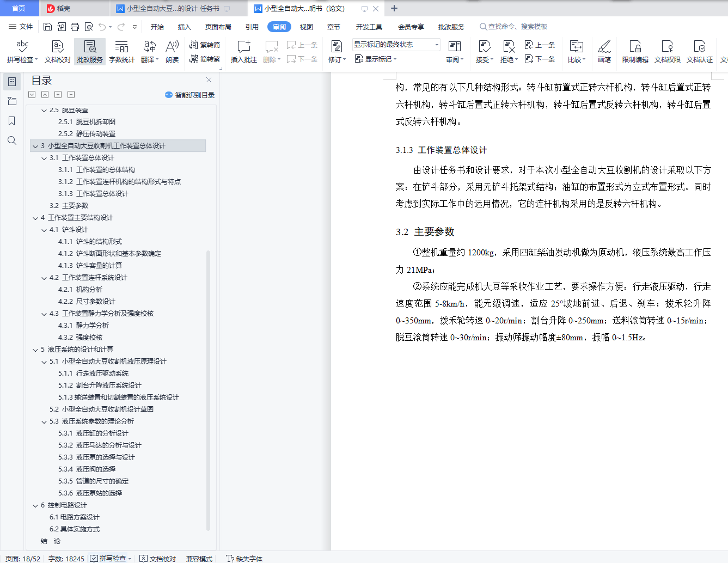
Task: Start 朗读 read aloud
Action: [172, 52]
